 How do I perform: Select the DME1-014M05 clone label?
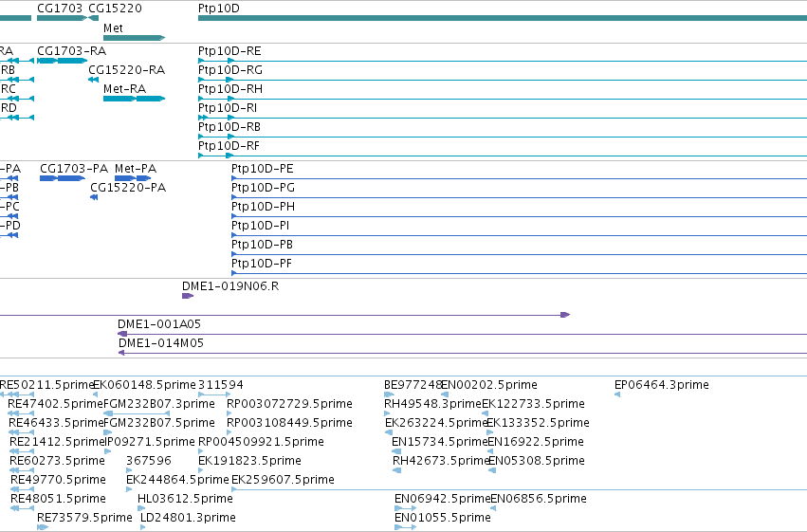click(161, 343)
